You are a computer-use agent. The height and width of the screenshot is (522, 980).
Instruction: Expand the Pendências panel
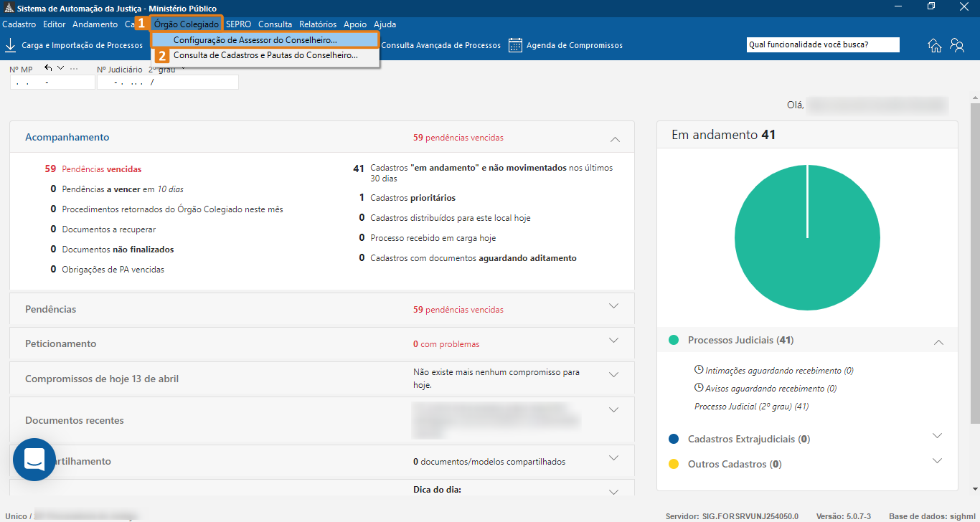coord(613,306)
